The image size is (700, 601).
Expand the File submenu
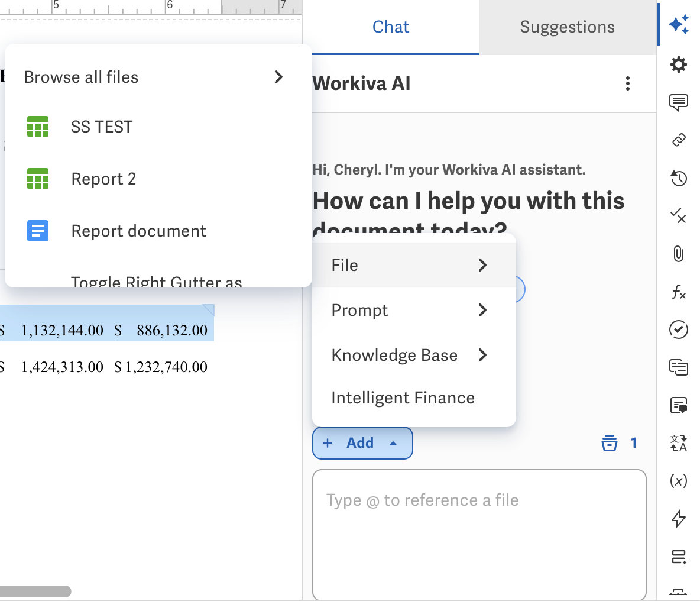414,265
